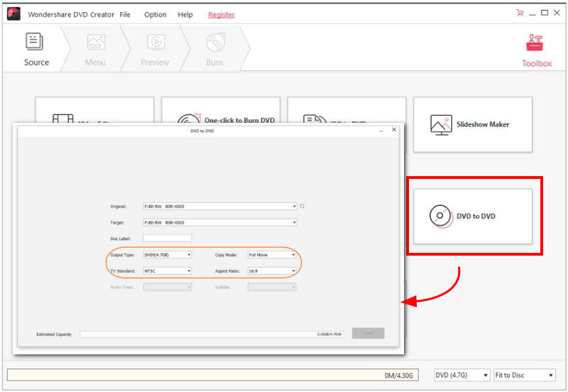This screenshot has width=568, height=392.
Task: Click the Slideshow Maker picture icon
Action: [x=441, y=124]
